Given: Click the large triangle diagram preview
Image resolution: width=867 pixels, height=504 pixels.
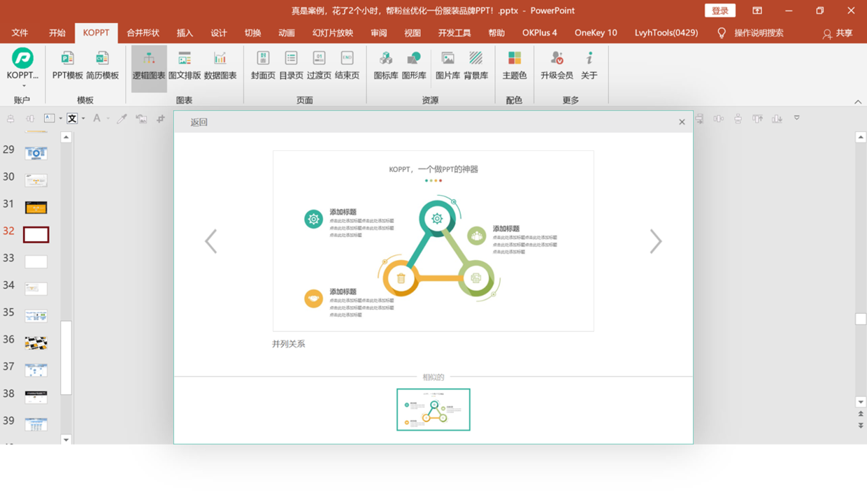Looking at the screenshot, I should (x=433, y=241).
